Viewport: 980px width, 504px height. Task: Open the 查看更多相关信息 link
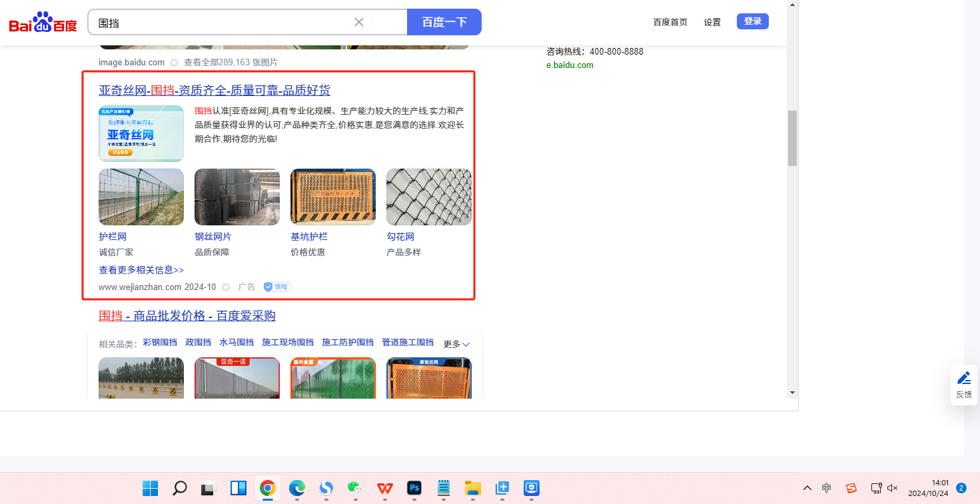(x=141, y=270)
